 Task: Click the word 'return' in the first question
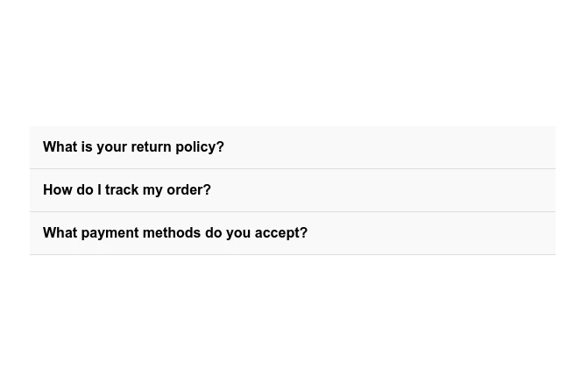coord(151,147)
